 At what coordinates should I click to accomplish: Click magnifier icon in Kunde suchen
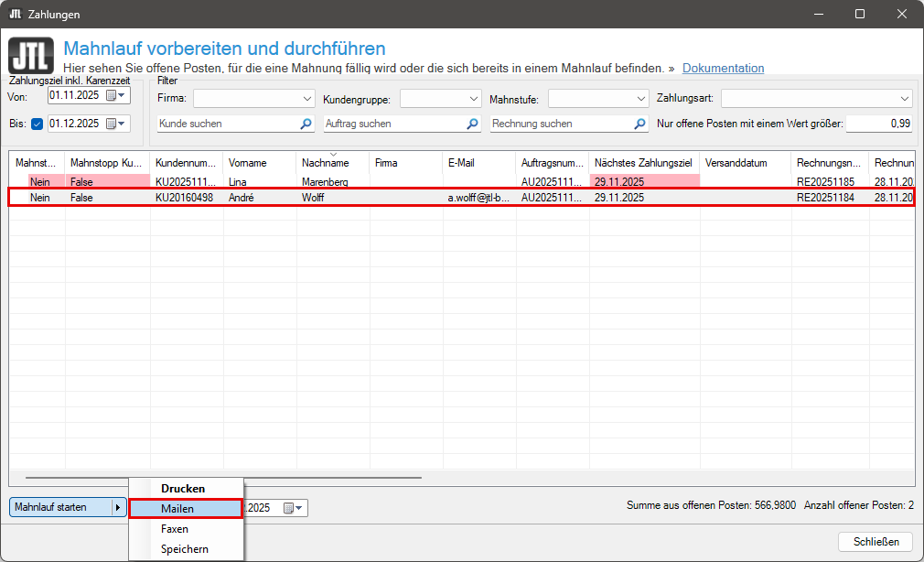pos(306,124)
